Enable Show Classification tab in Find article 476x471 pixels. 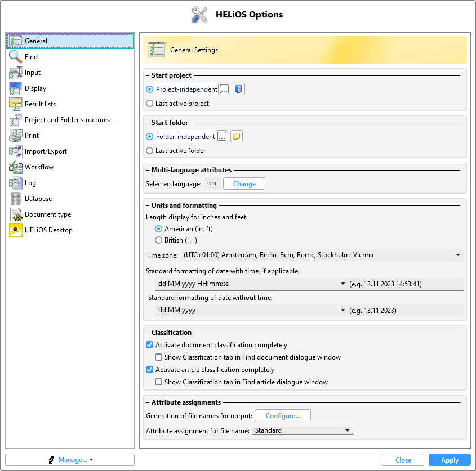click(158, 382)
